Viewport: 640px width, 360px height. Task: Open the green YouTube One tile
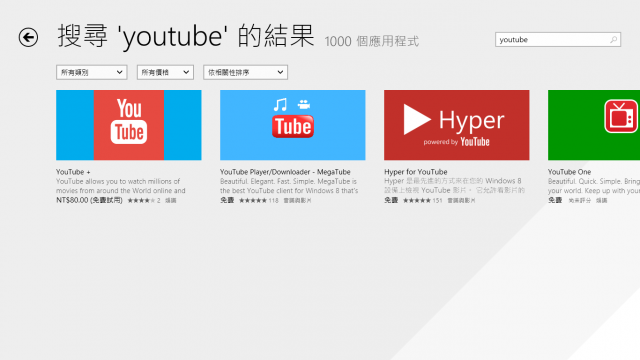(x=594, y=125)
